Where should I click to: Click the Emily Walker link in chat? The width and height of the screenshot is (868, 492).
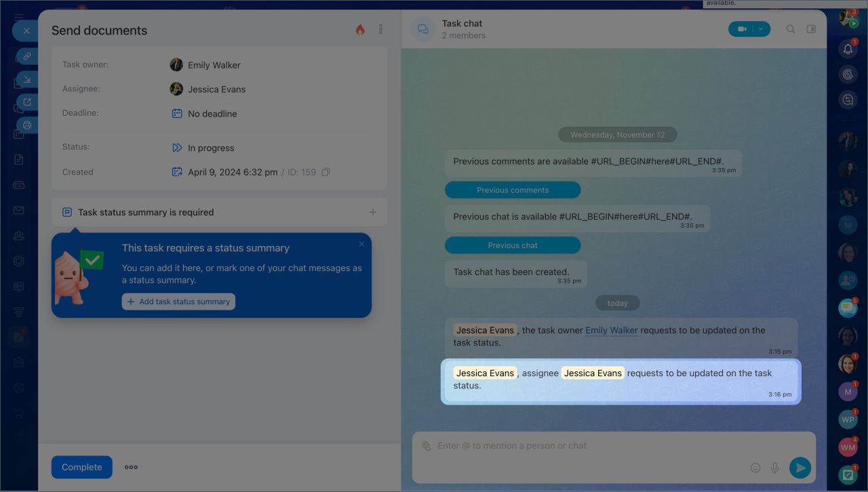(611, 330)
